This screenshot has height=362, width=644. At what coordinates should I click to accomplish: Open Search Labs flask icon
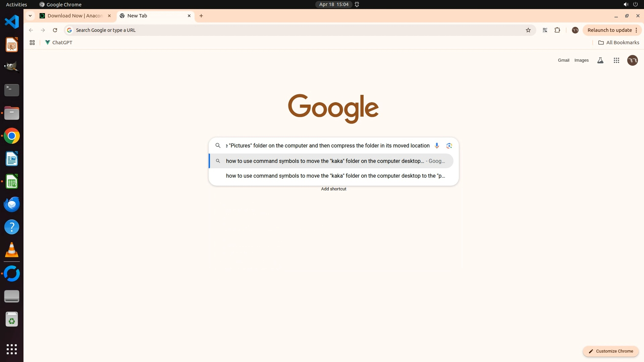[600, 60]
